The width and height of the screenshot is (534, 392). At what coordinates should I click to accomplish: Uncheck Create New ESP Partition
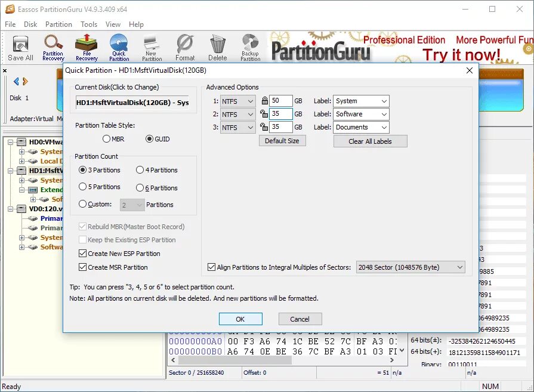[82, 254]
